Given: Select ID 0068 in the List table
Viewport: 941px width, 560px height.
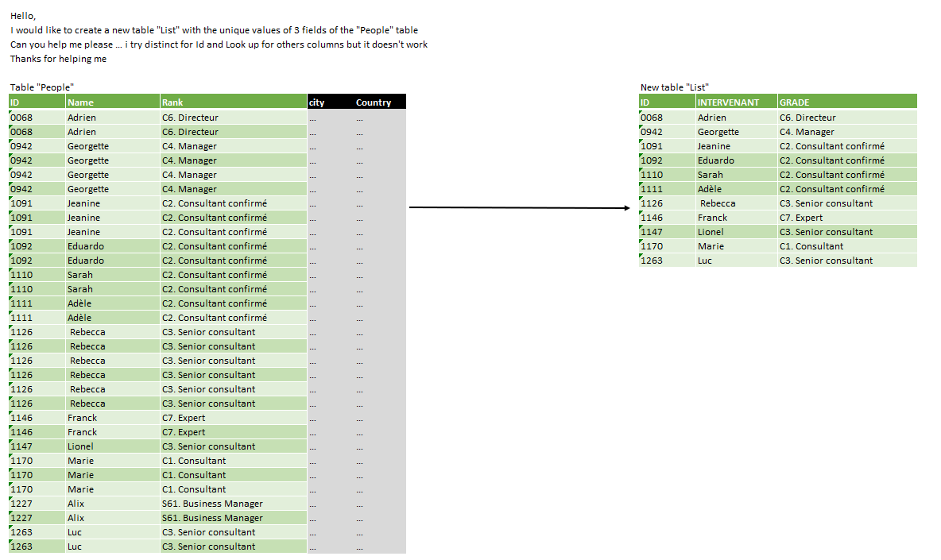Looking at the screenshot, I should pyautogui.click(x=668, y=118).
